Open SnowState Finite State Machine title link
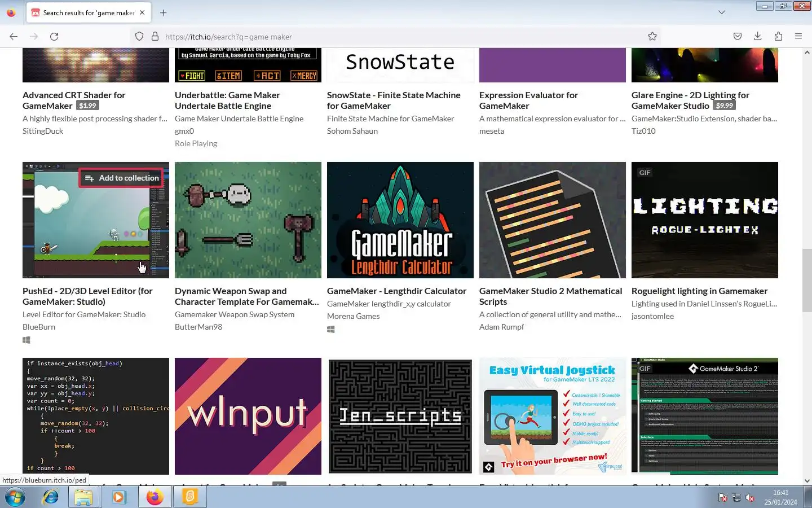 [x=394, y=100]
